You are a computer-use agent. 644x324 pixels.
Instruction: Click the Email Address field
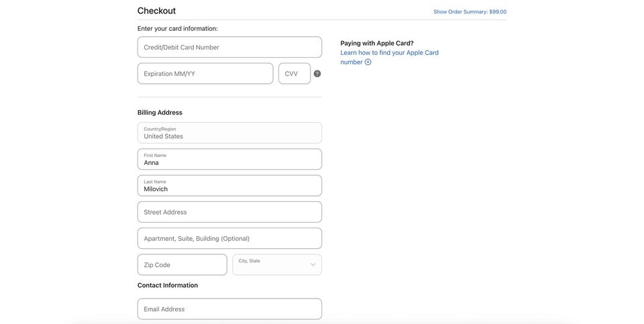[229, 309]
